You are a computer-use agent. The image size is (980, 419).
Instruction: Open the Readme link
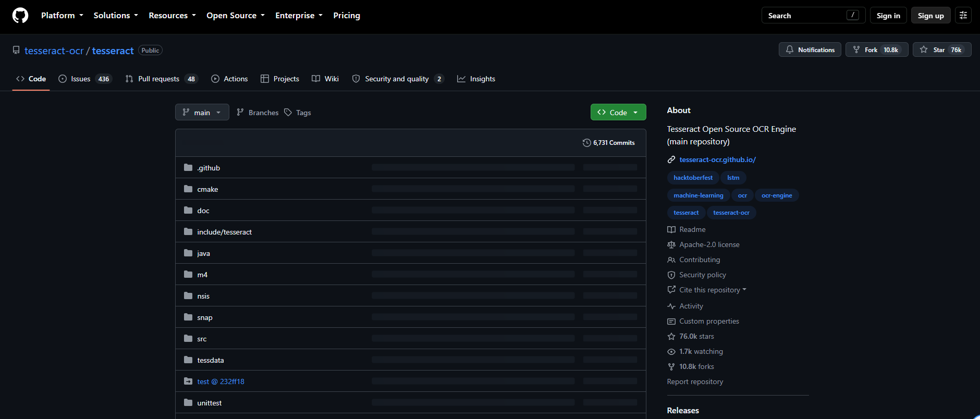687,229
